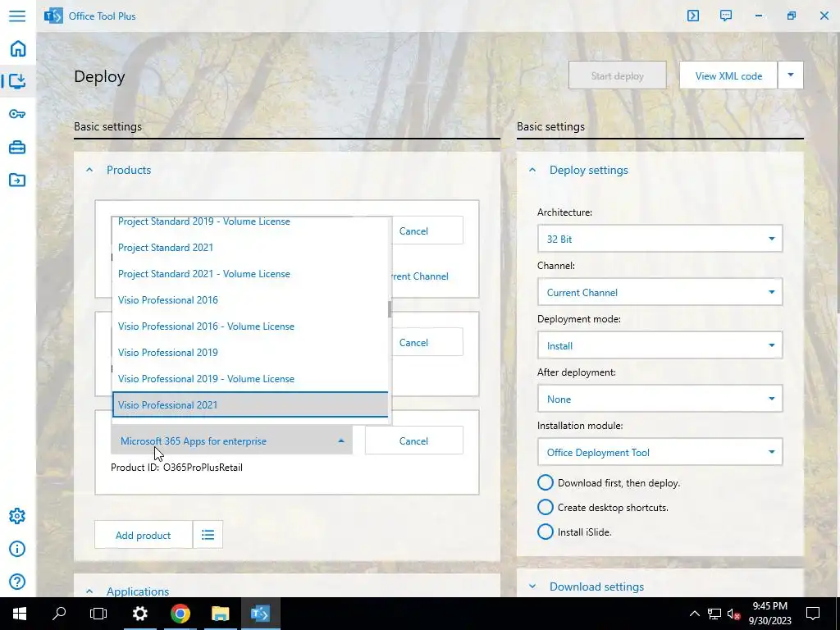Image resolution: width=840 pixels, height=630 pixels.
Task: Choose Visio Professional 2019 - Volume License
Action: pyautogui.click(x=249, y=379)
